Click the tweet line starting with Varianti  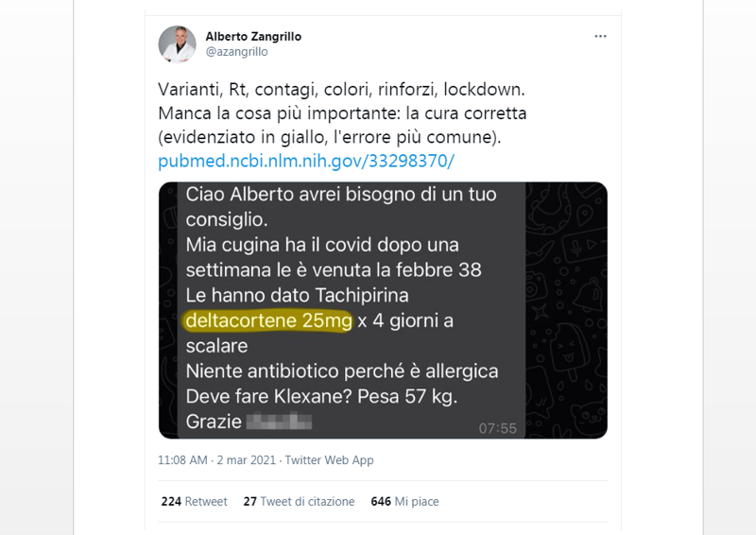pyautogui.click(x=341, y=90)
